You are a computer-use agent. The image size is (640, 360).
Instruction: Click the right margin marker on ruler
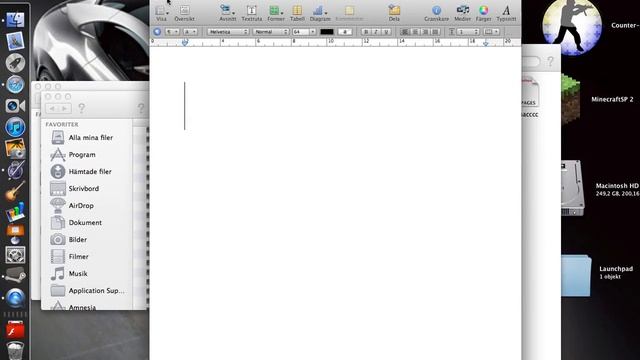click(486, 42)
